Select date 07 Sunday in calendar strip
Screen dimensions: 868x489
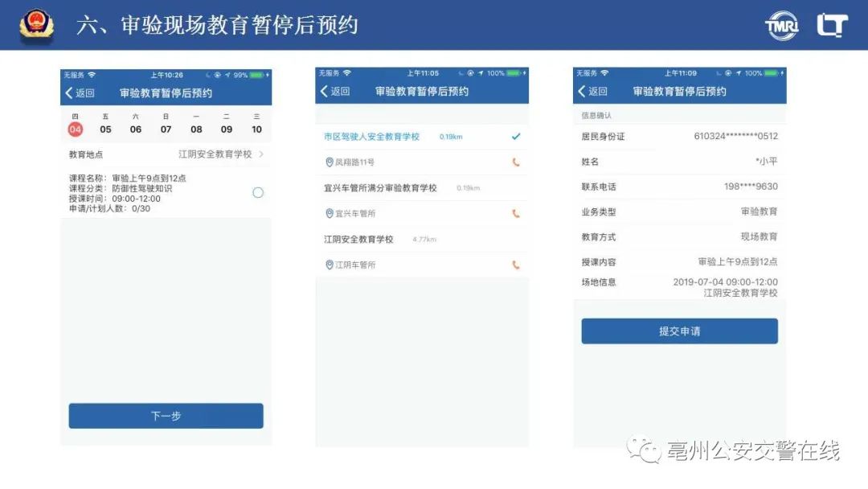click(166, 129)
